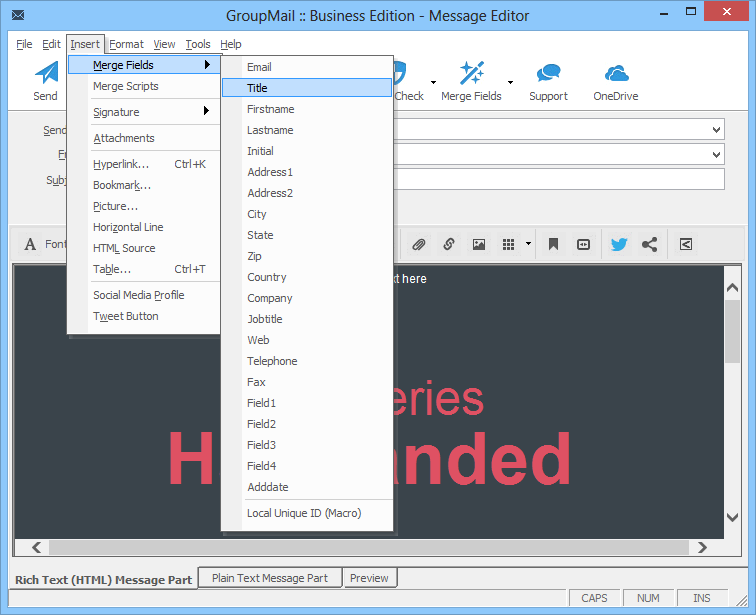Insert the Telephone merge field
Image resolution: width=756 pixels, height=615 pixels.
[307, 361]
